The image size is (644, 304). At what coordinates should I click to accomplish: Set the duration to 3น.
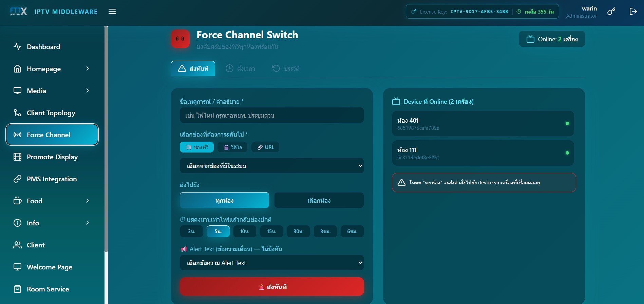click(x=191, y=231)
